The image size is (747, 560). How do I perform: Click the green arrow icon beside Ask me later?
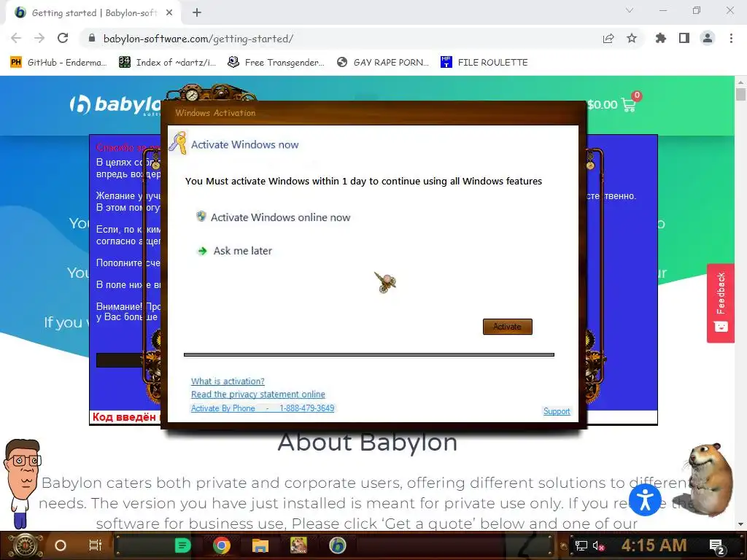(203, 251)
